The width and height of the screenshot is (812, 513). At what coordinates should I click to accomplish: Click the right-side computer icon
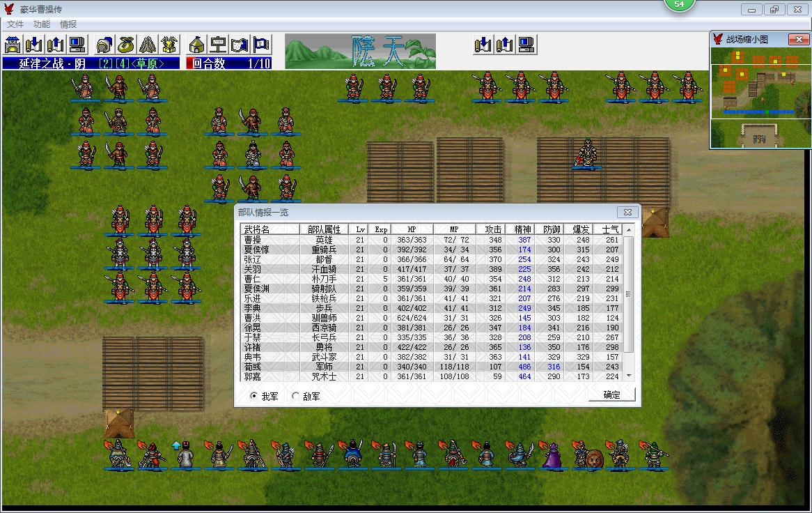(526, 45)
